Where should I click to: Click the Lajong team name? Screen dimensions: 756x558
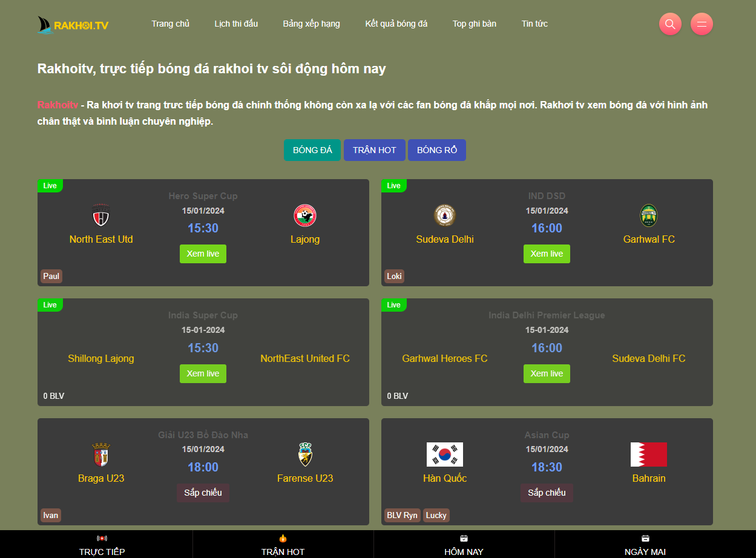(x=305, y=239)
